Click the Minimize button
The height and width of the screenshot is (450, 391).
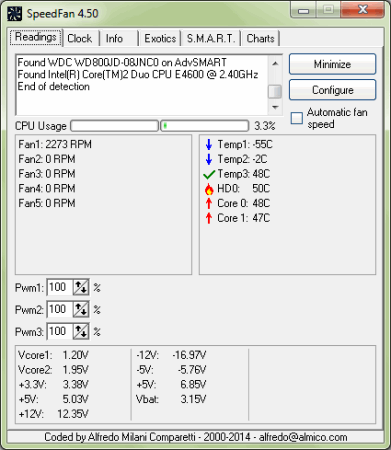332,64
